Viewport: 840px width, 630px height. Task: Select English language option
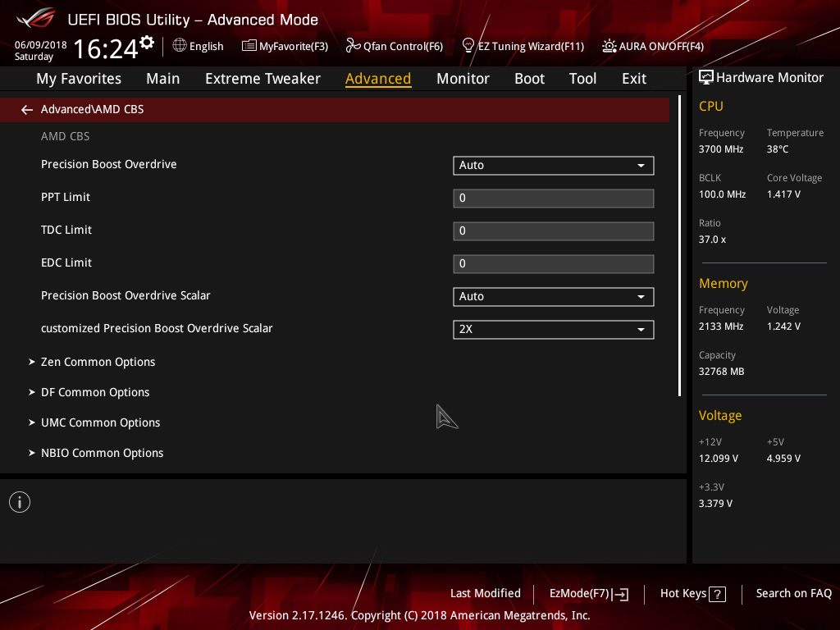tap(206, 46)
